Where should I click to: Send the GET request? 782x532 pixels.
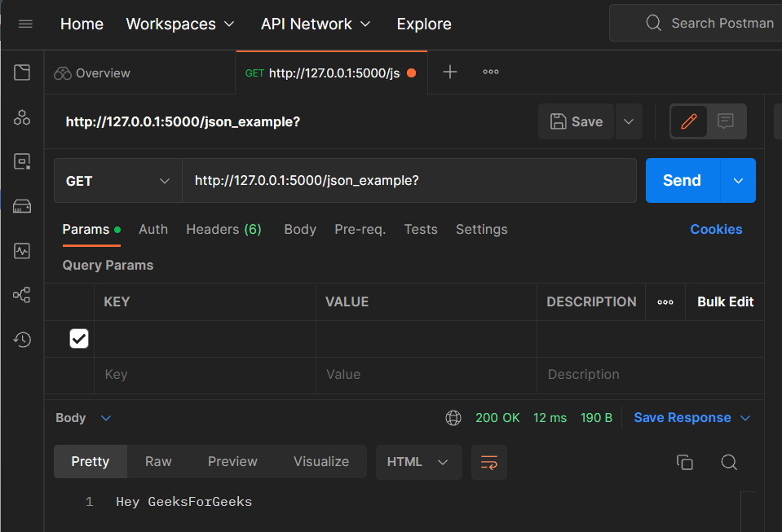(683, 181)
